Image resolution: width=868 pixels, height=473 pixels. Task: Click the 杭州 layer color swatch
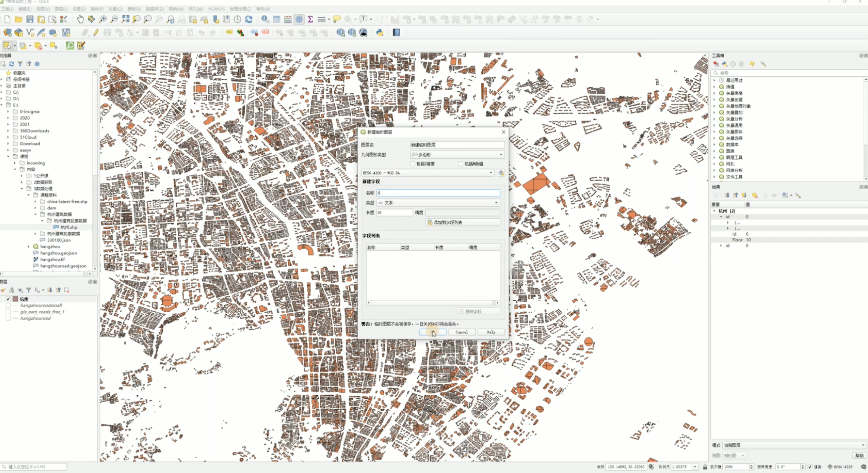15,299
